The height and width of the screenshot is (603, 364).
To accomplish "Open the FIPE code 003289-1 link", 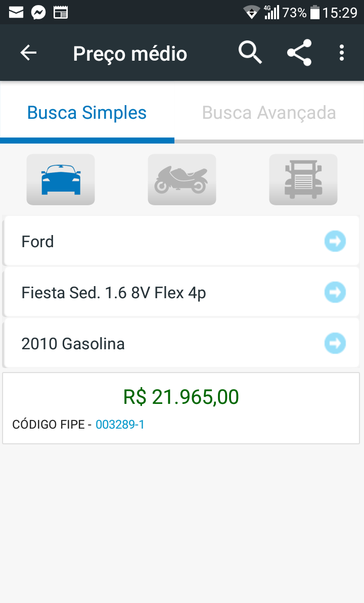I will (x=120, y=425).
